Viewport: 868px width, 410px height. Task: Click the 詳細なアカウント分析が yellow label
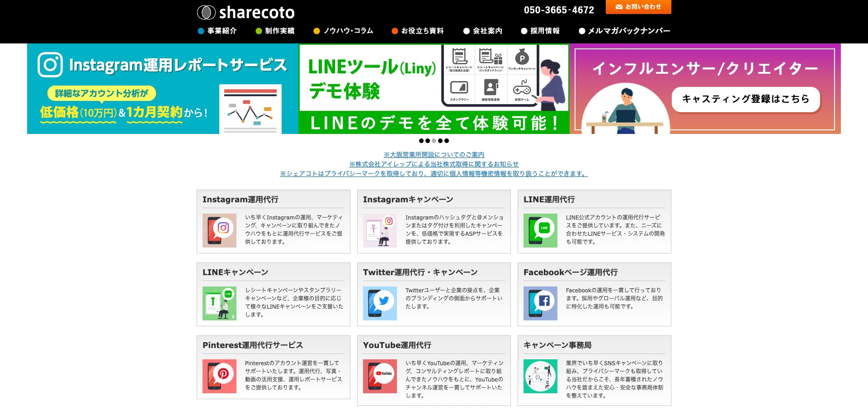click(x=102, y=93)
